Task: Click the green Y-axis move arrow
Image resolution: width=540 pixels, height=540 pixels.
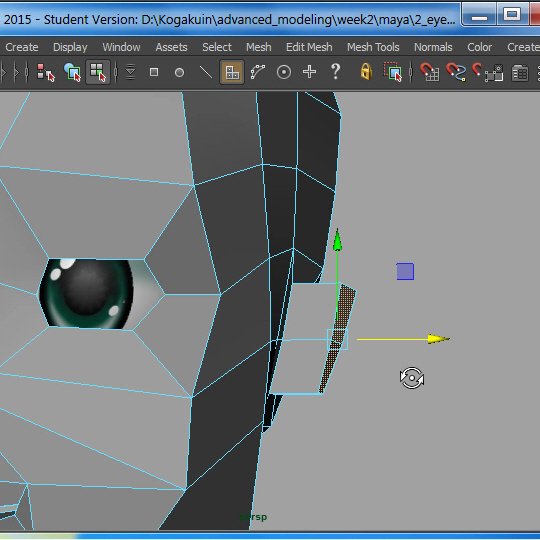Action: tap(338, 240)
